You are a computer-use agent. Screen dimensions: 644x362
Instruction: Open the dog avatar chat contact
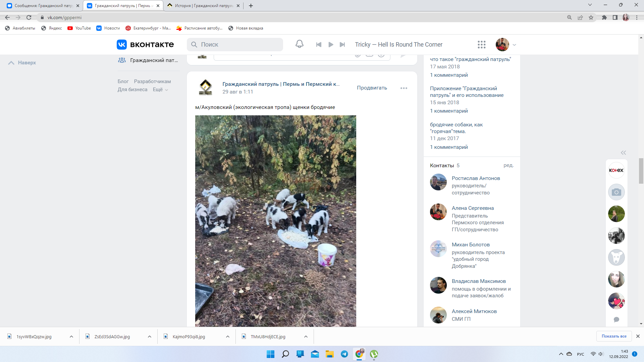(616, 257)
